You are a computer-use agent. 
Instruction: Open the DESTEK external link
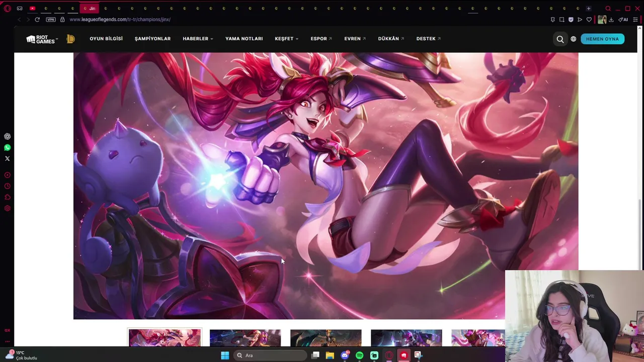point(428,39)
